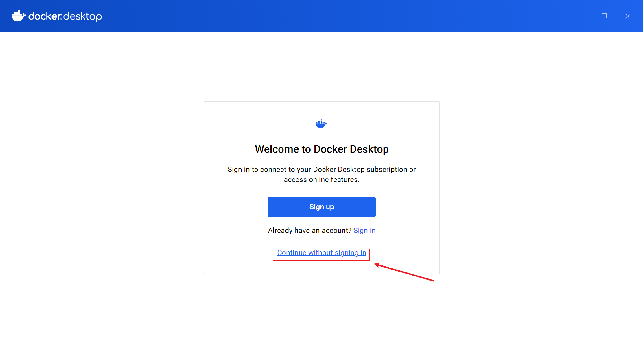Choose Continue without signing in
643x364 pixels.
coord(322,253)
